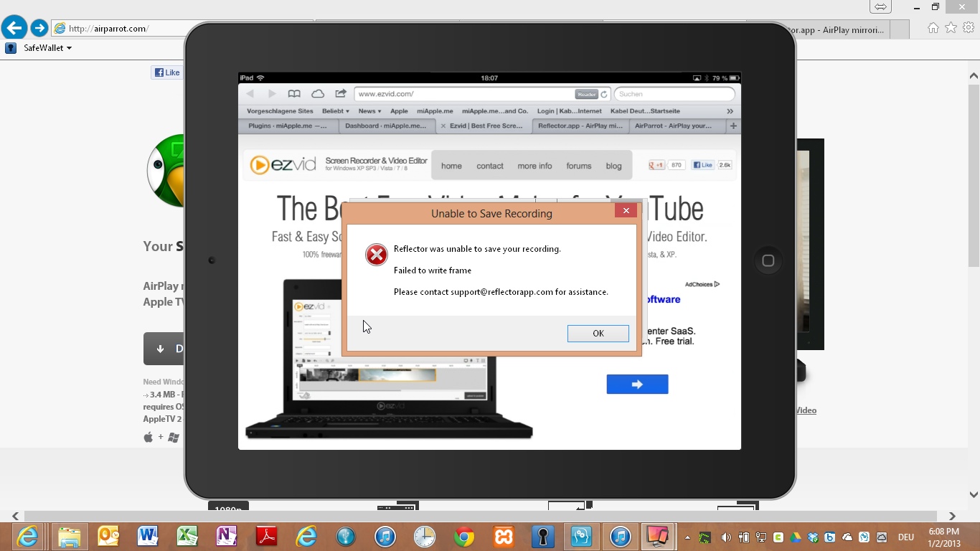The height and width of the screenshot is (551, 980).
Task: Expand the News bookmarks dropdown
Action: [x=371, y=111]
